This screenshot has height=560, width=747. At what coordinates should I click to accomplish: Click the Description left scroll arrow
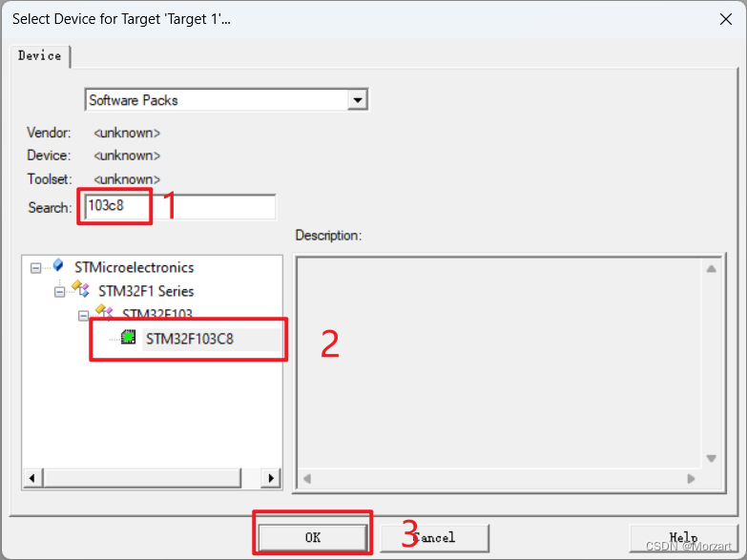click(x=307, y=479)
